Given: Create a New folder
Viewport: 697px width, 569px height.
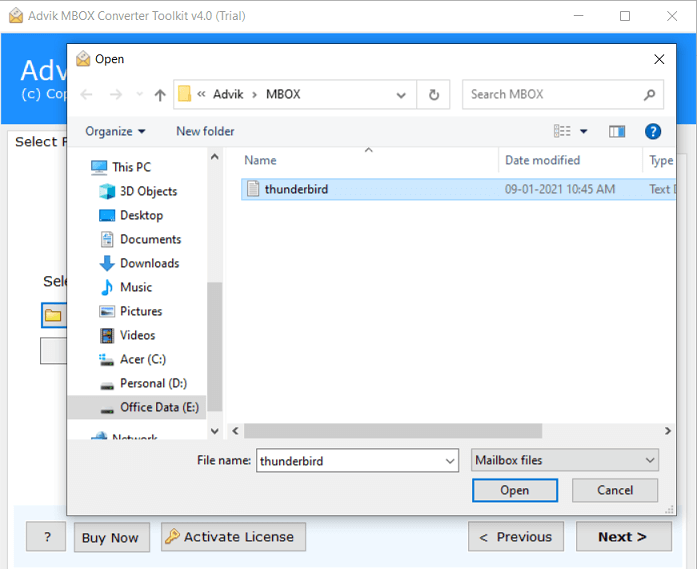Looking at the screenshot, I should pos(205,132).
